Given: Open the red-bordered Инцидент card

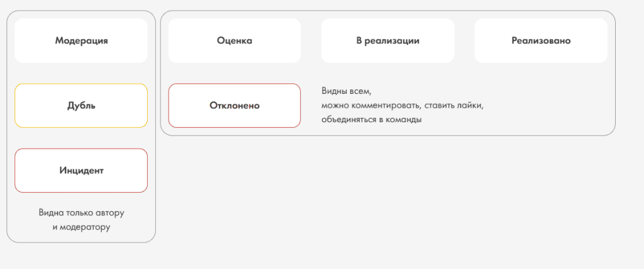Looking at the screenshot, I should 81,170.
